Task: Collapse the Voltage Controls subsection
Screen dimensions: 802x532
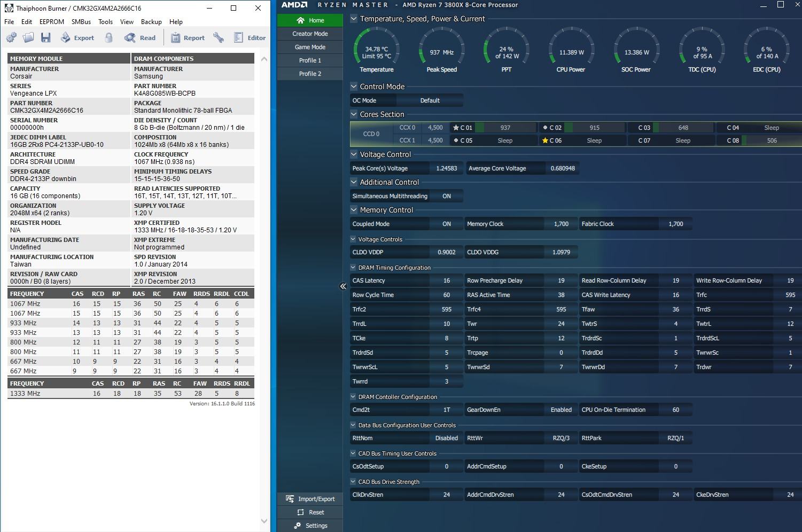Action: click(353, 239)
